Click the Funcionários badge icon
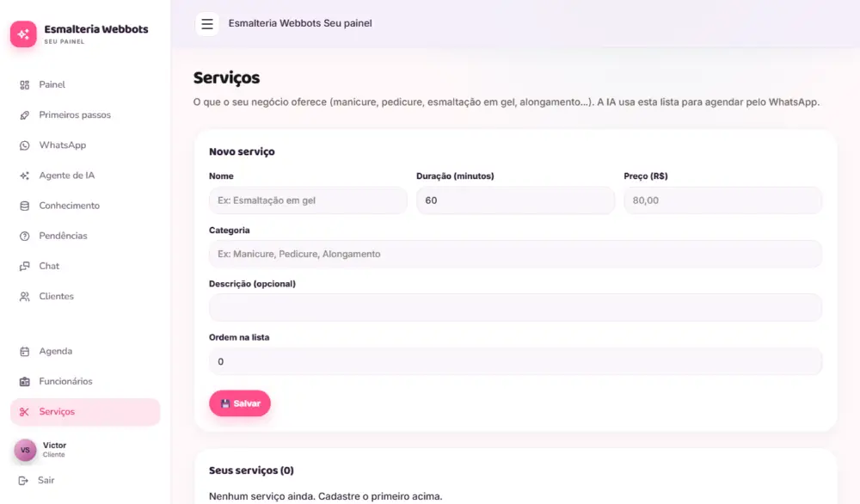Screen dimensions: 860x504 pyautogui.click(x=25, y=381)
